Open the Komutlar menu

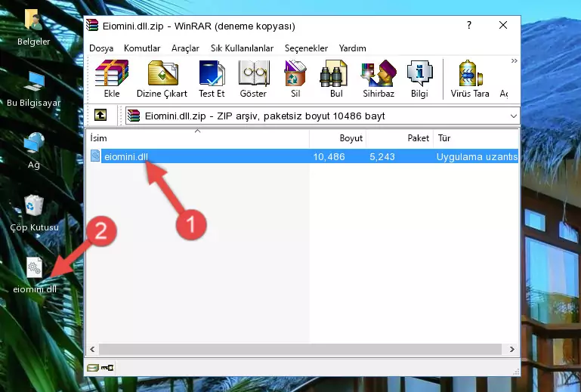[142, 48]
